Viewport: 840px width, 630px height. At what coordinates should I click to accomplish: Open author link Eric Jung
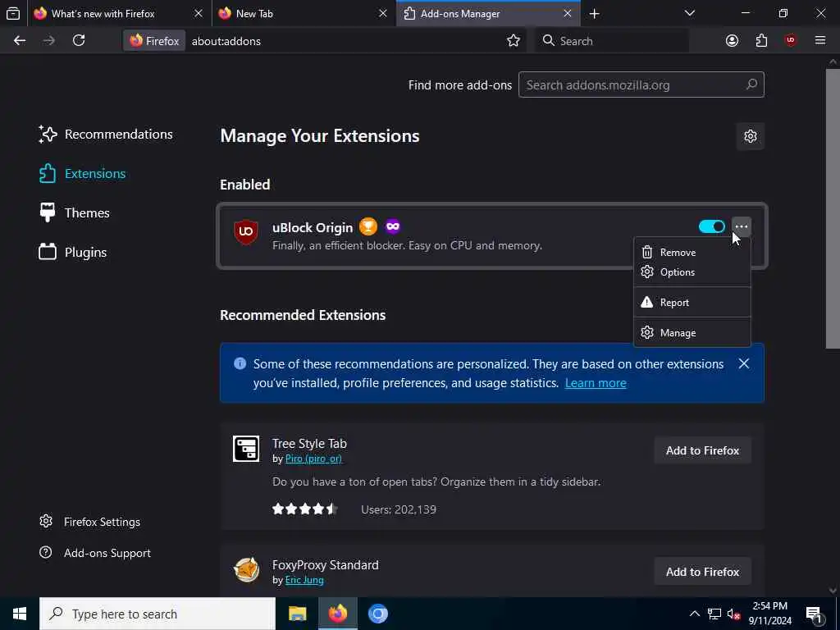coord(304,580)
